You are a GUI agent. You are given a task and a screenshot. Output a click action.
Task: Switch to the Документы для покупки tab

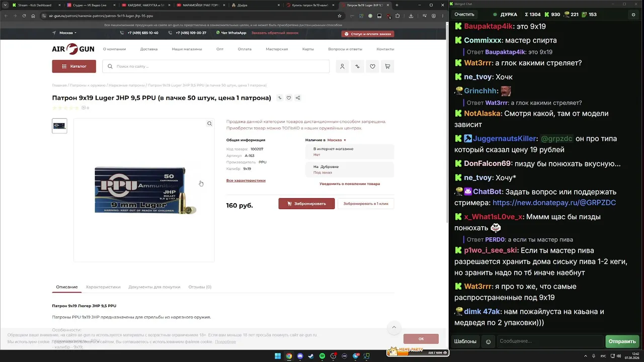click(x=154, y=287)
